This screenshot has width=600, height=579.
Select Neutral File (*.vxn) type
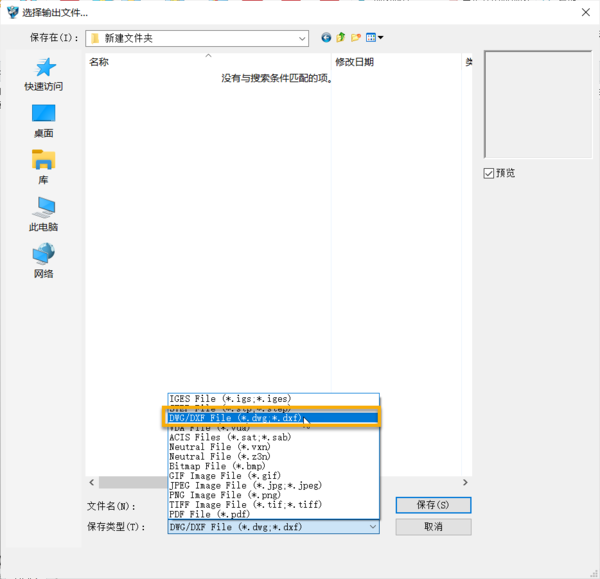273,447
